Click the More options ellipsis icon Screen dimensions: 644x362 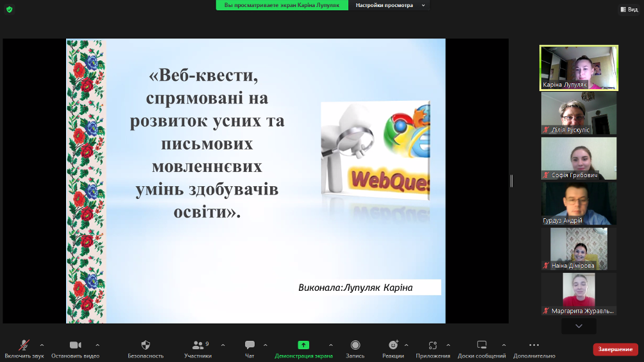534,345
